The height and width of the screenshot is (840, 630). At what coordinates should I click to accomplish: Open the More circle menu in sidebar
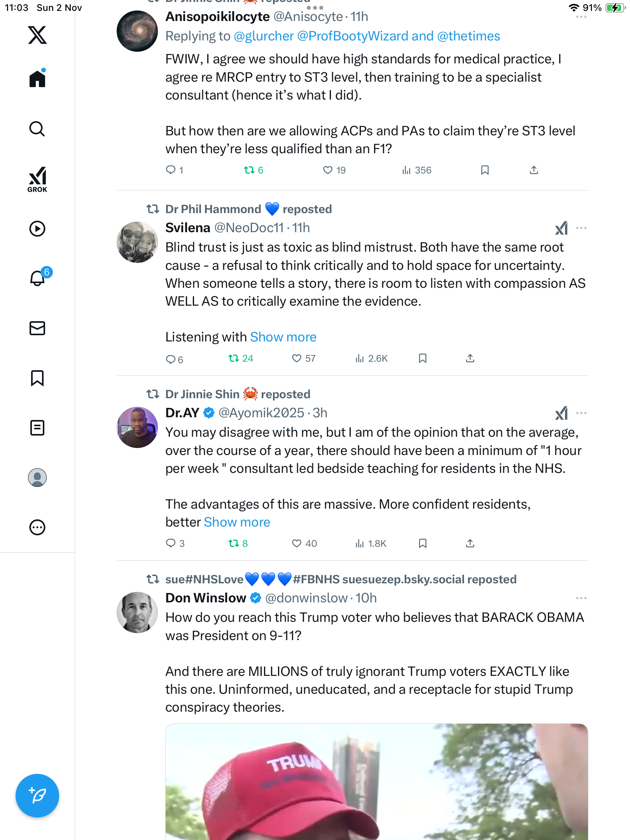[37, 528]
